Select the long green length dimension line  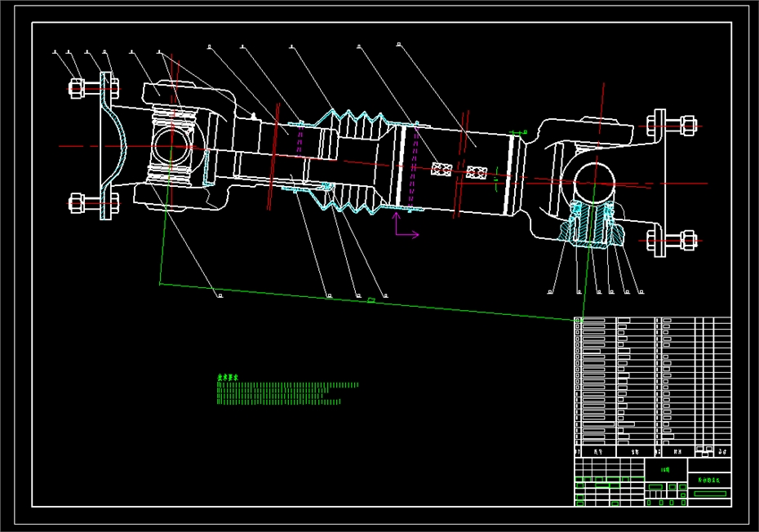pyautogui.click(x=371, y=302)
